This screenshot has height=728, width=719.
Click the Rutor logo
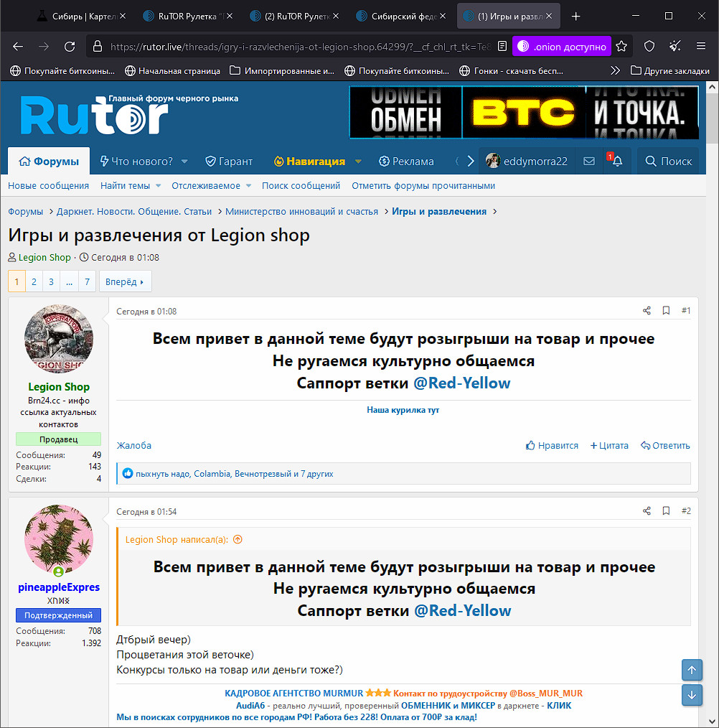click(x=94, y=115)
